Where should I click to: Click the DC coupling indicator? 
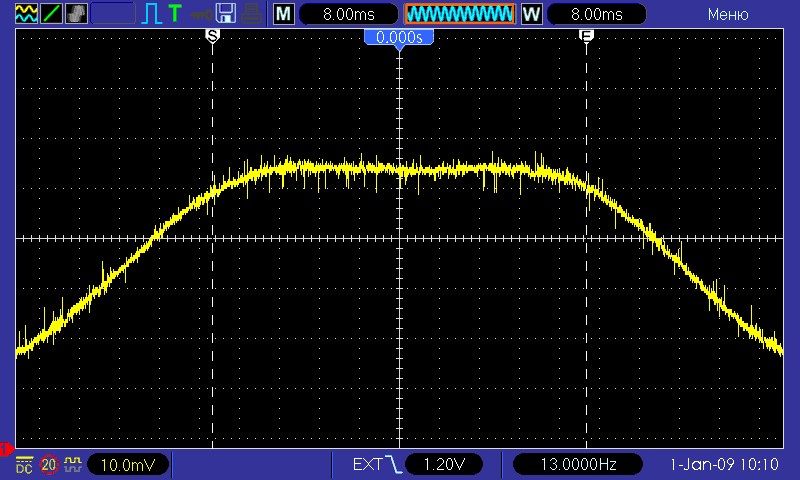pyautogui.click(x=24, y=465)
